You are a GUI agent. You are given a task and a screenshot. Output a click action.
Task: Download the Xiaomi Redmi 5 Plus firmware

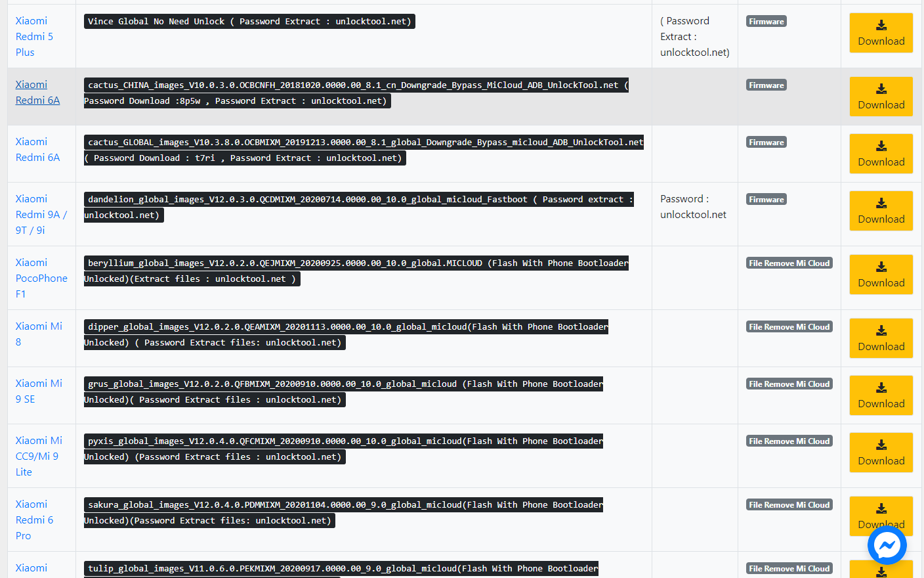pyautogui.click(x=881, y=33)
